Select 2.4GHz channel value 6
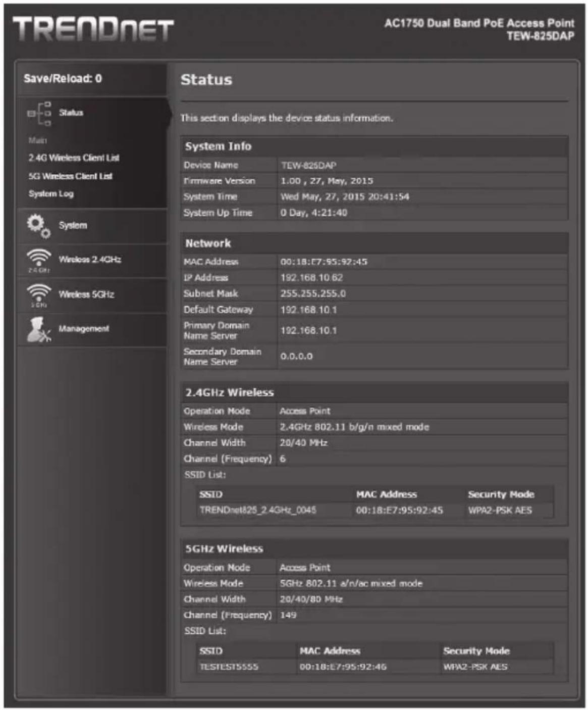The height and width of the screenshot is (710, 588). 283,459
